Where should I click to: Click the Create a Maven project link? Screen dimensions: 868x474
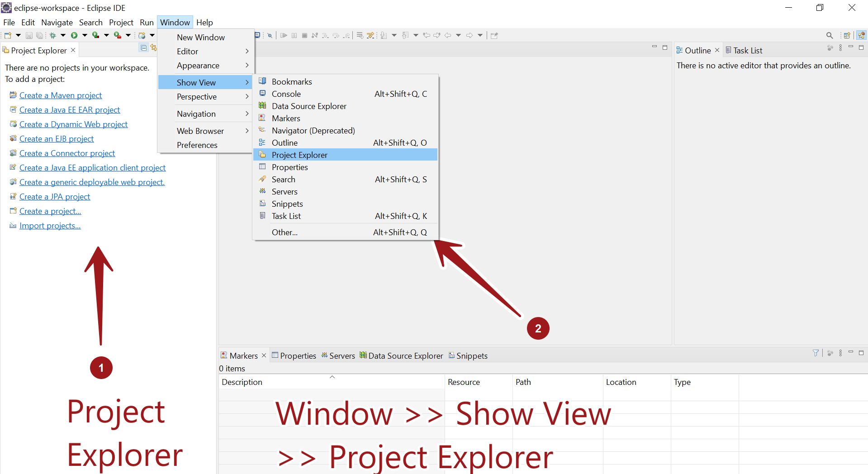61,95
